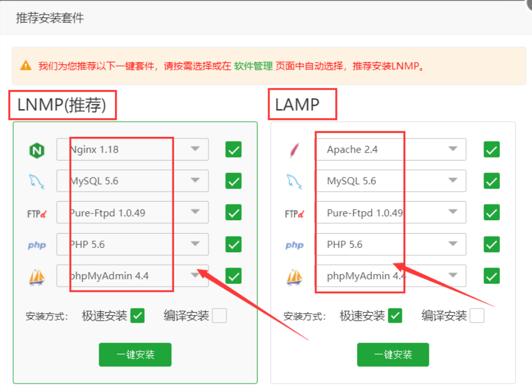Uncheck the Apache 2.4 checkbox
The width and height of the screenshot is (532, 392).
coord(491,150)
